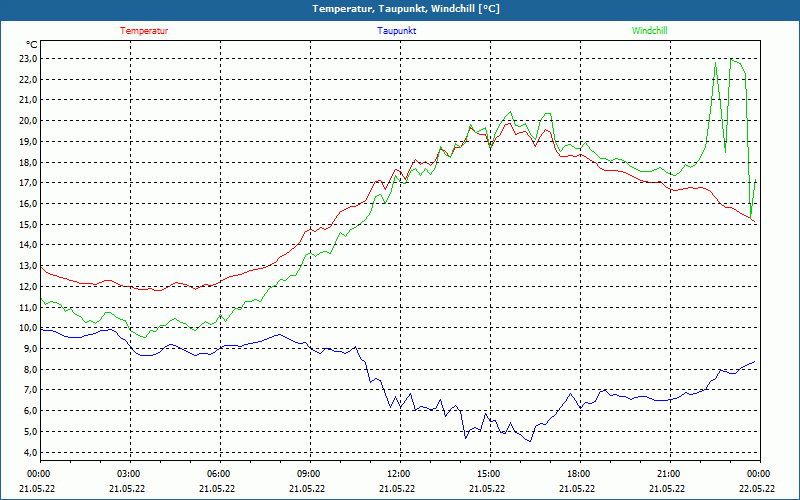Click the 9,0 y-axis value
Screen dimensions: 800x500
[x=30, y=348]
